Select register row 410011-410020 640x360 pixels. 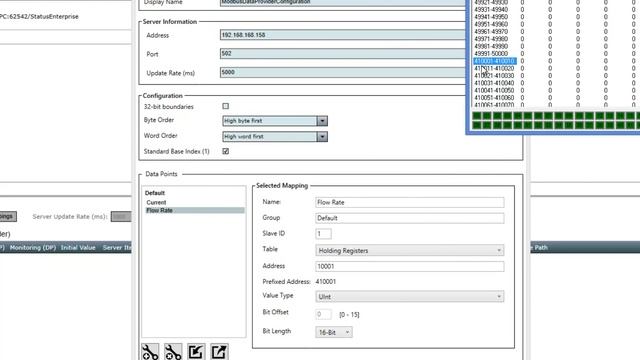494,69
